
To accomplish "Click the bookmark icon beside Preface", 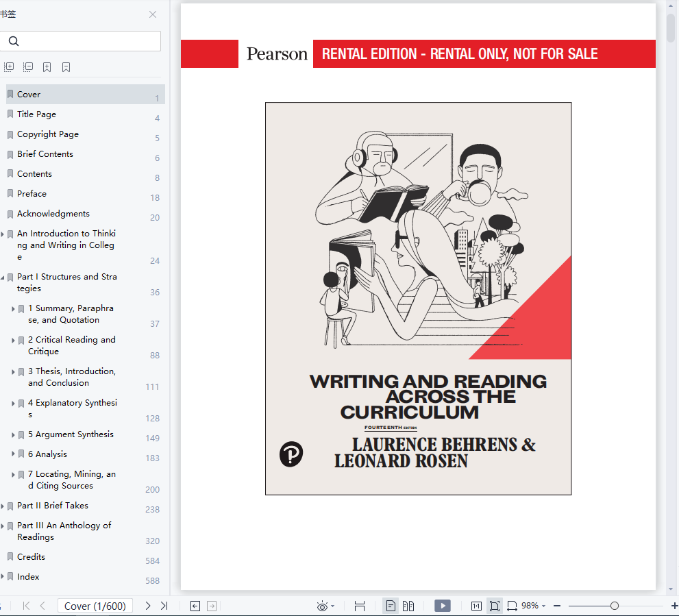I will (10, 194).
